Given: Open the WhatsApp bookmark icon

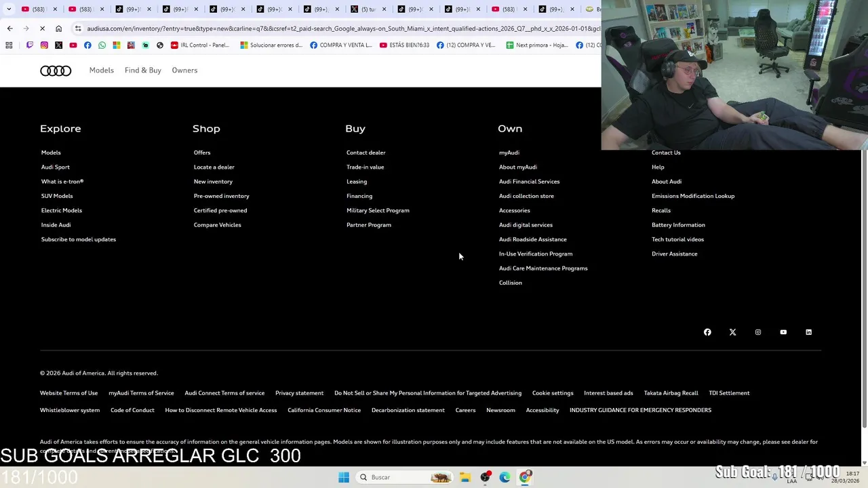Looking at the screenshot, I should coord(102,45).
